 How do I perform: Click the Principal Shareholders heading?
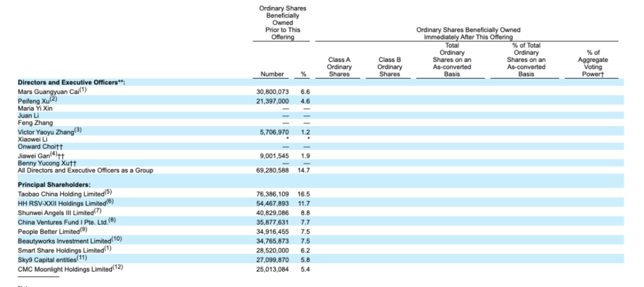(54, 185)
